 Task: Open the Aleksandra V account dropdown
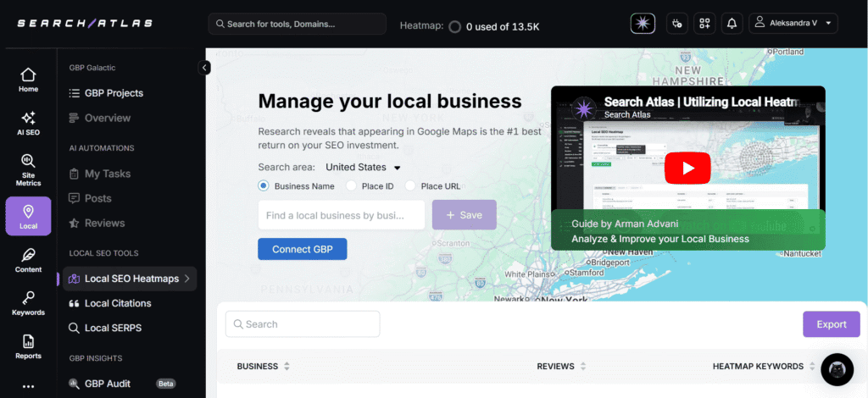pos(793,23)
